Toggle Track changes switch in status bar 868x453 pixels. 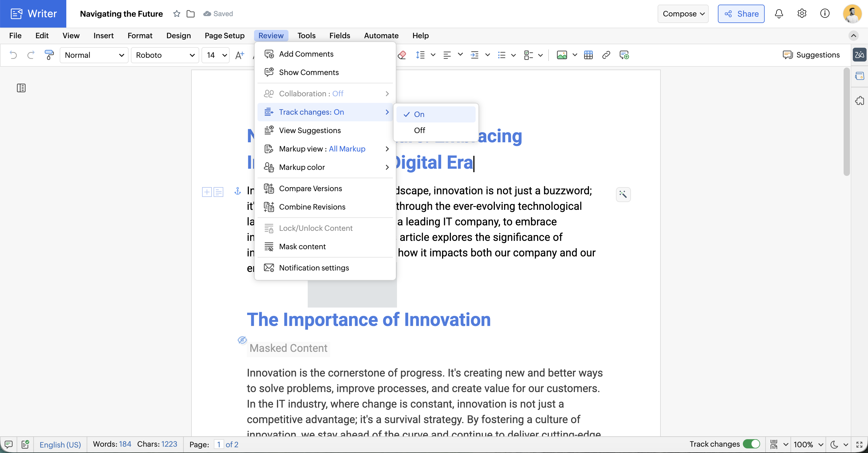751,444
